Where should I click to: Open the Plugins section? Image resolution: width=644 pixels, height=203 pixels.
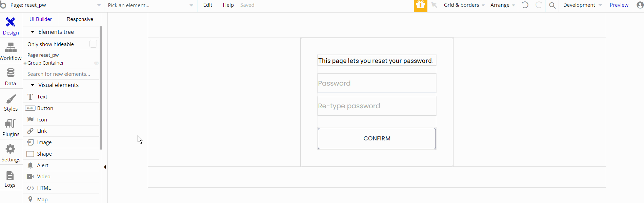pyautogui.click(x=11, y=128)
